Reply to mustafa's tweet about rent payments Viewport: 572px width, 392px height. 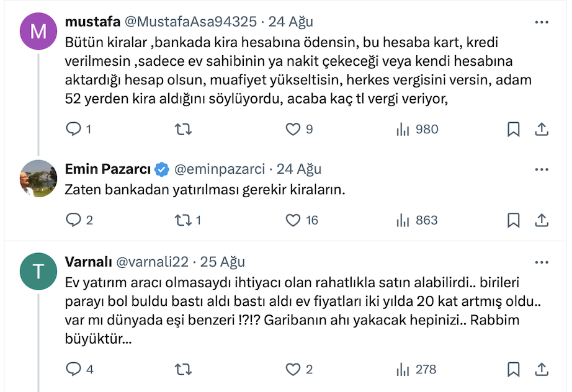click(74, 129)
